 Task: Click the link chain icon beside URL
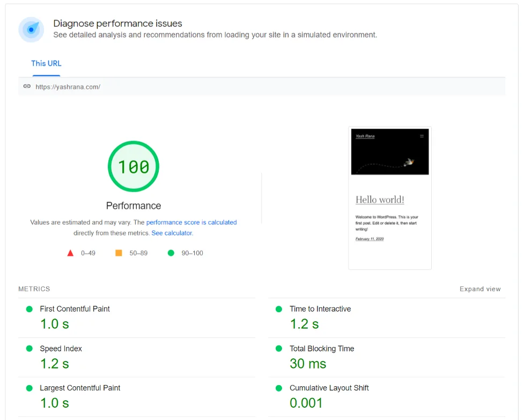(x=27, y=86)
